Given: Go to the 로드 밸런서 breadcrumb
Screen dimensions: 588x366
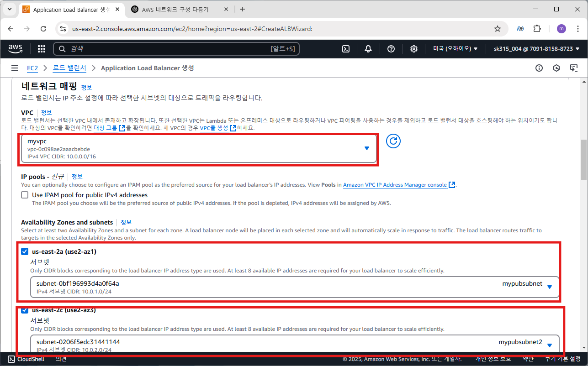Looking at the screenshot, I should coord(69,68).
